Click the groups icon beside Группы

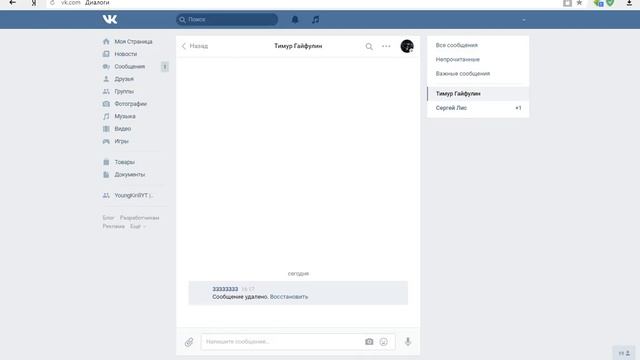(x=106, y=91)
